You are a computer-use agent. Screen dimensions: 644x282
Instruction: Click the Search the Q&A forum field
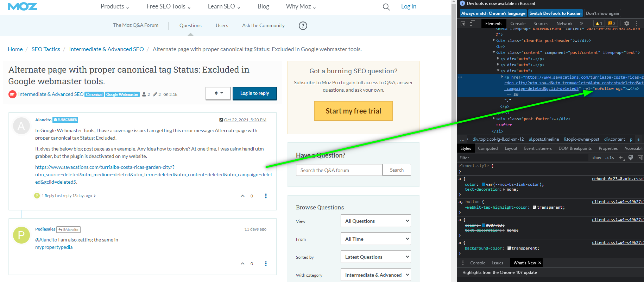(339, 170)
